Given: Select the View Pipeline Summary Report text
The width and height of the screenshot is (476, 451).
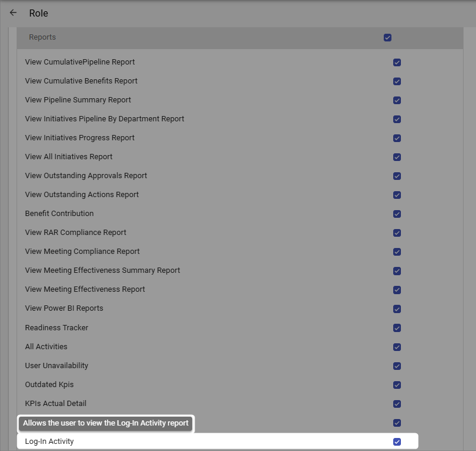Looking at the screenshot, I should coord(77,99).
